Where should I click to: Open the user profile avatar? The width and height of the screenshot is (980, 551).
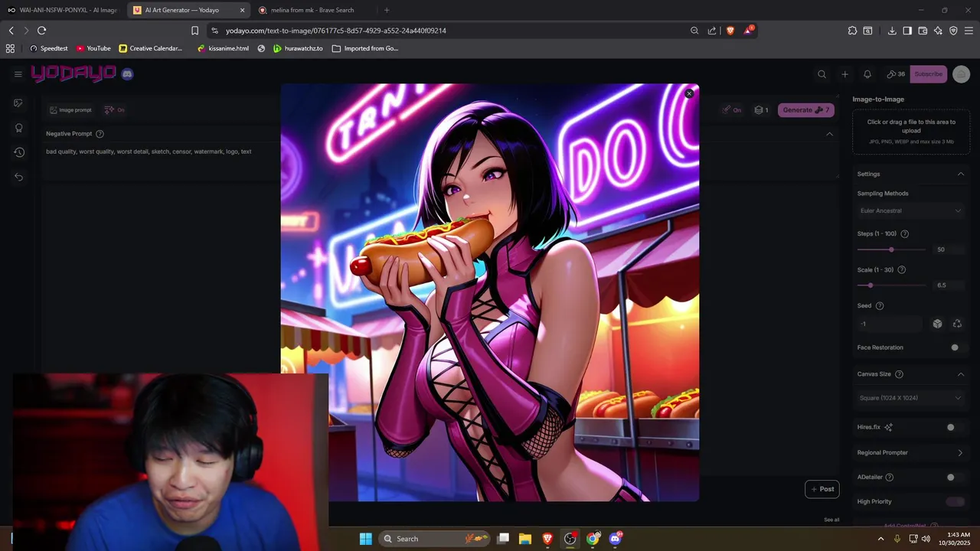click(962, 74)
